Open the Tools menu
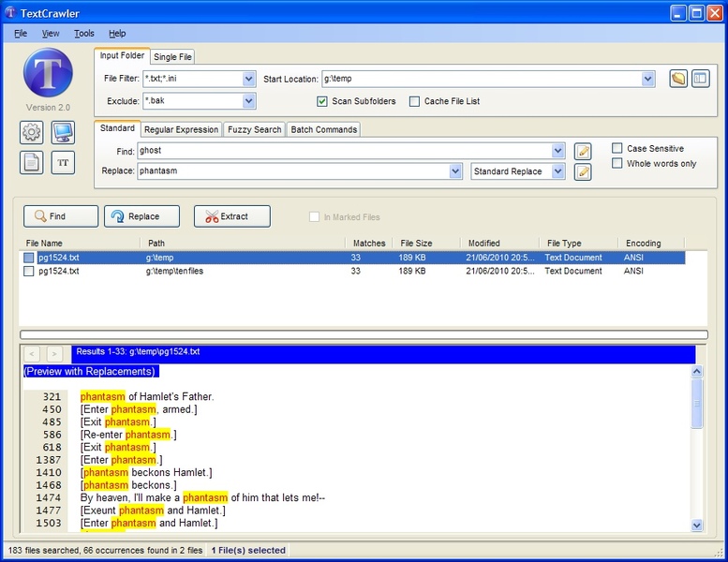 click(x=84, y=34)
